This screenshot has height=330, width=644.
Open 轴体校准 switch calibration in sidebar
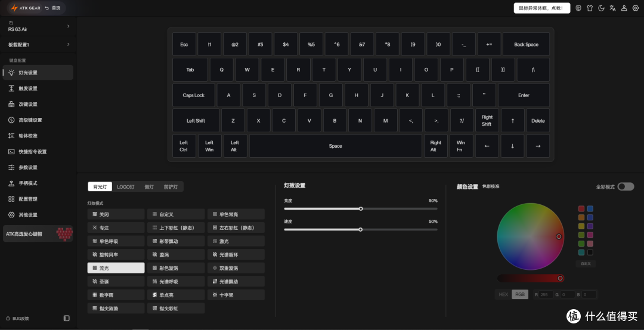coord(38,135)
